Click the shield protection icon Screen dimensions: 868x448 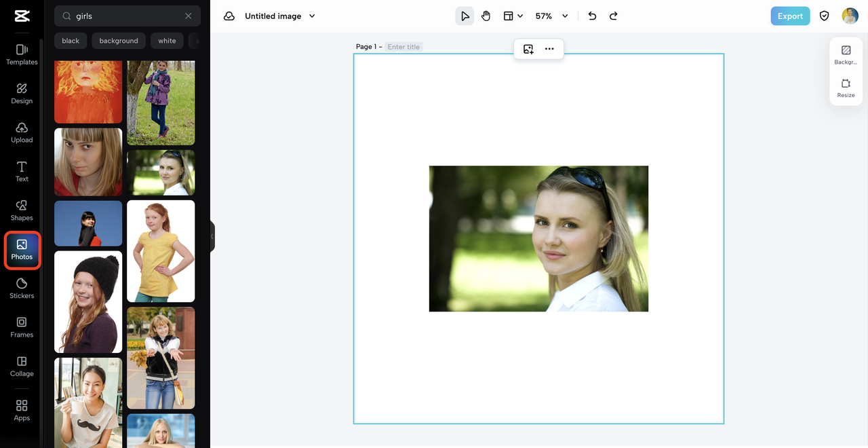tap(824, 16)
